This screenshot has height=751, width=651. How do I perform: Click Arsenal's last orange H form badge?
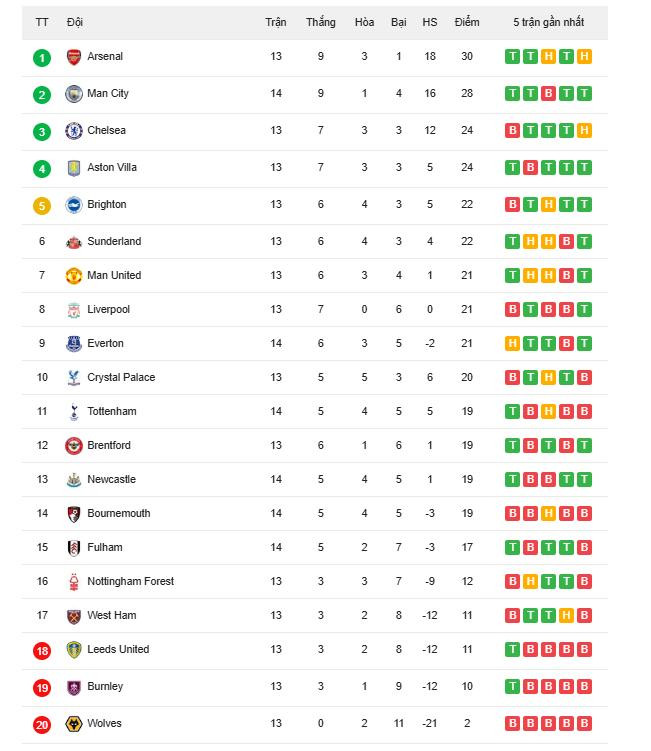(x=584, y=57)
